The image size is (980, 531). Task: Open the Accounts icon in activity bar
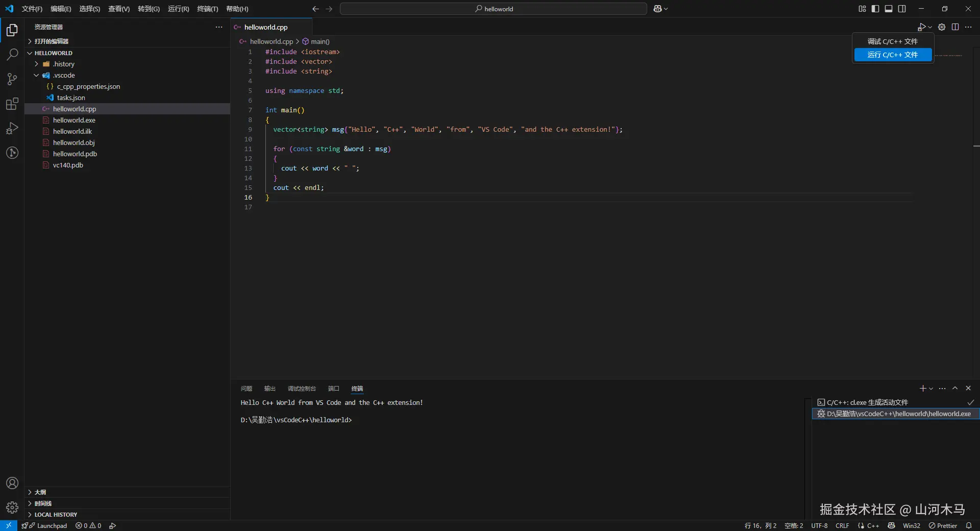(x=12, y=483)
